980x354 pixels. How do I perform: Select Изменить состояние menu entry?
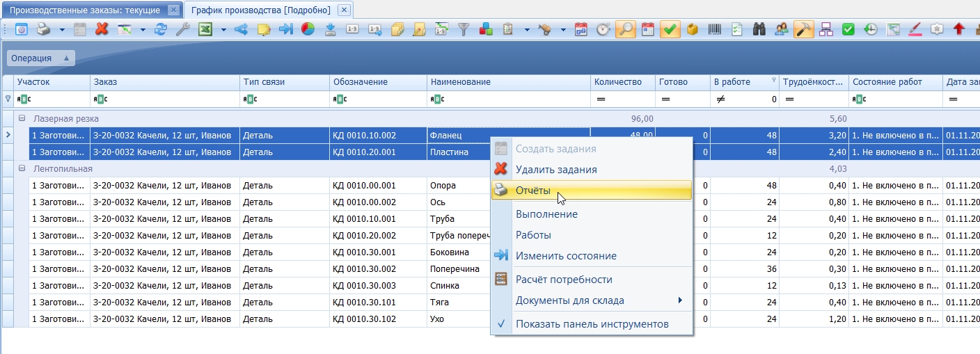pyautogui.click(x=591, y=256)
